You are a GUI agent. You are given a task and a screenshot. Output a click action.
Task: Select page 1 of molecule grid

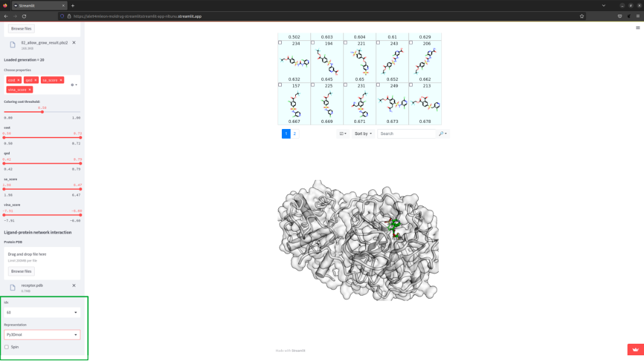click(x=286, y=133)
